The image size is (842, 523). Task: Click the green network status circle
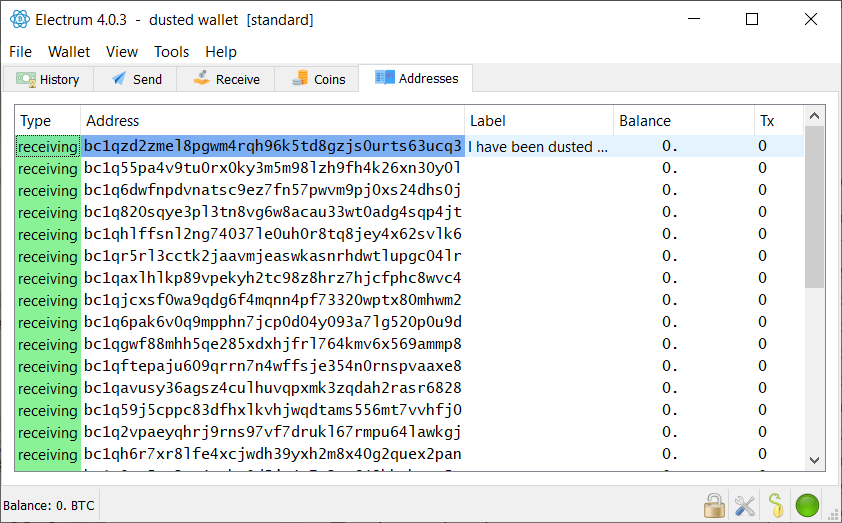[x=807, y=505]
